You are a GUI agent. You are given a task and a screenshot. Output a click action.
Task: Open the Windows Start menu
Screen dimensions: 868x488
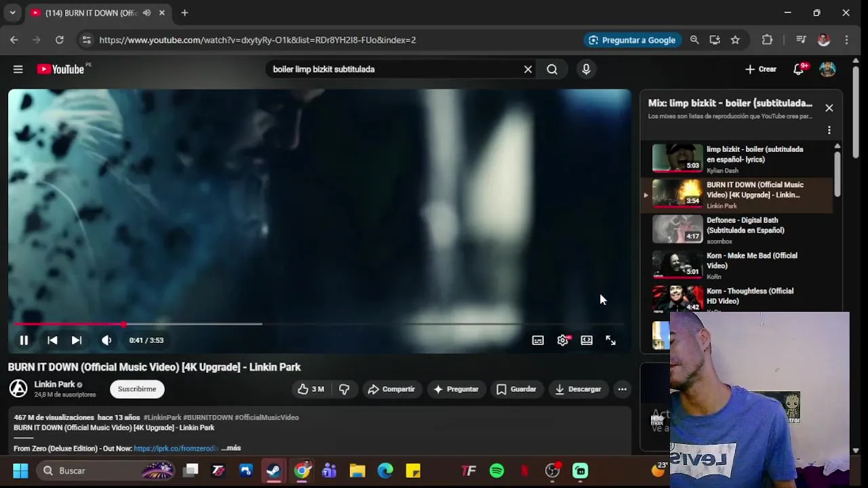(x=20, y=470)
